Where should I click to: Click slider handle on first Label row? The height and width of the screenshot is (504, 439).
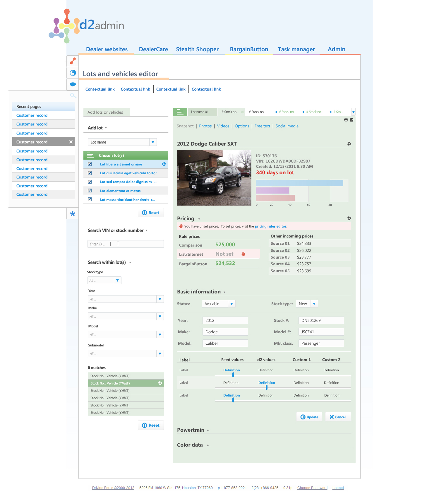click(233, 375)
